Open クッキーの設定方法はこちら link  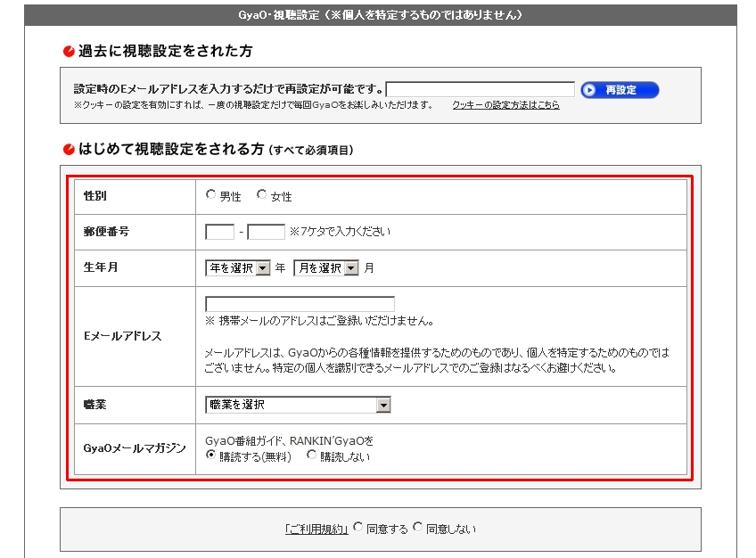pyautogui.click(x=505, y=104)
